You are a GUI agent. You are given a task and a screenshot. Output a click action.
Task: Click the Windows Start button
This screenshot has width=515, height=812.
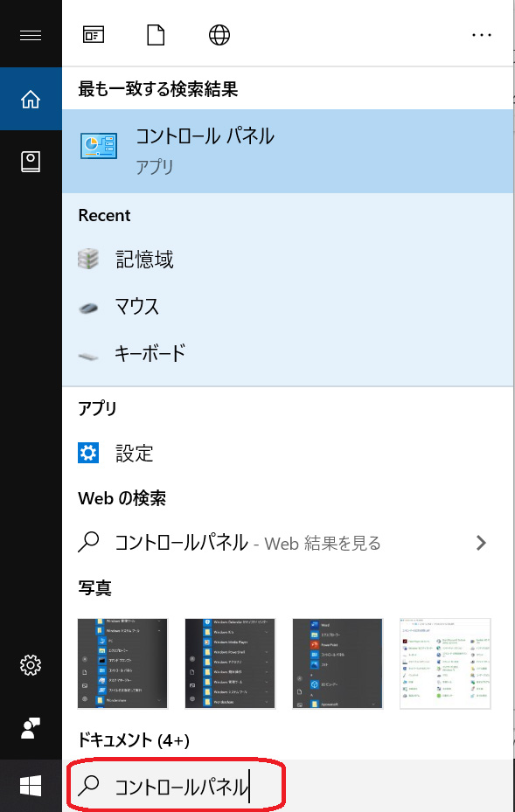31,786
